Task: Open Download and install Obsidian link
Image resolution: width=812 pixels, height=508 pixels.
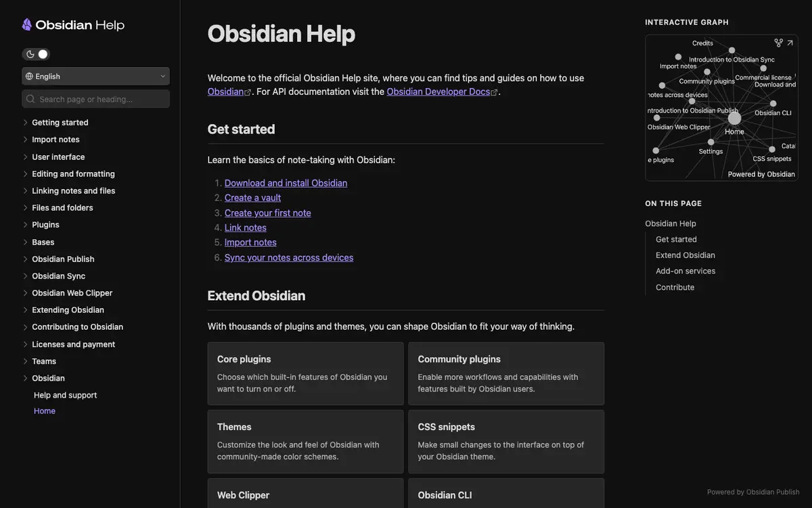Action: (x=286, y=183)
